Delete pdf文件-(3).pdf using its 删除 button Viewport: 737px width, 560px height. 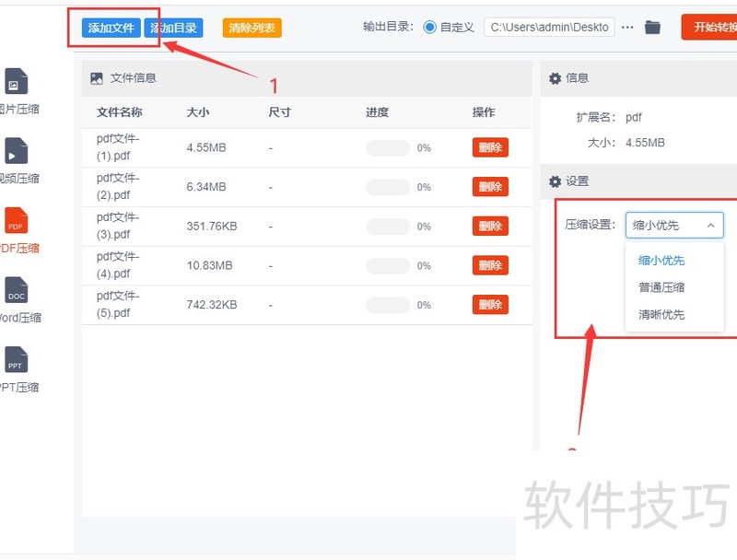[x=489, y=226]
